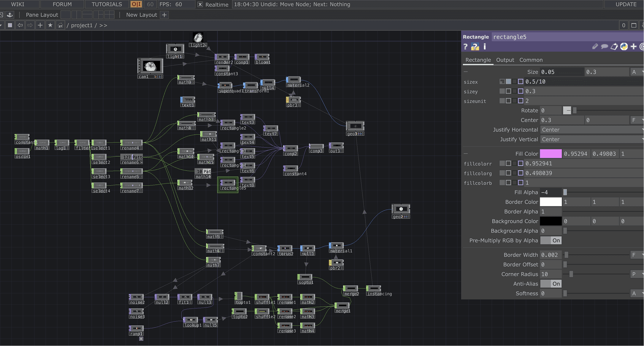Switch to the Output tab

(x=505, y=60)
